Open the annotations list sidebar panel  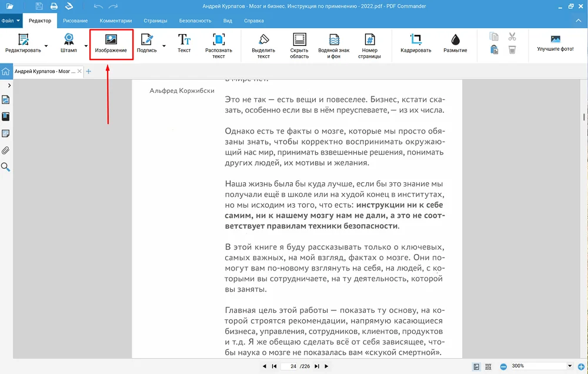pyautogui.click(x=6, y=133)
